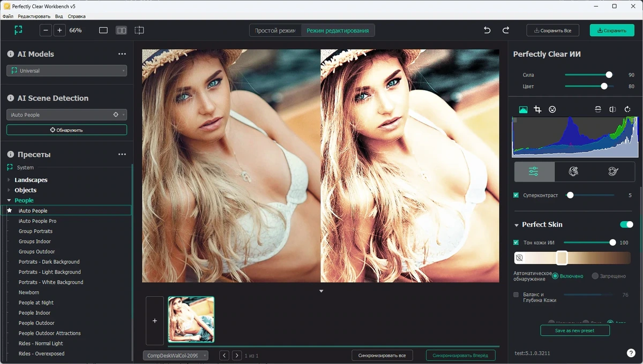Zoom in with the plus button
The height and width of the screenshot is (364, 643).
[x=59, y=31]
